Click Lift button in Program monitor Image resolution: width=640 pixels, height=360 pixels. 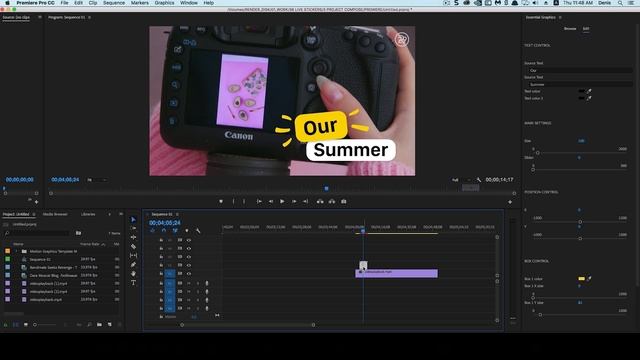click(x=320, y=201)
